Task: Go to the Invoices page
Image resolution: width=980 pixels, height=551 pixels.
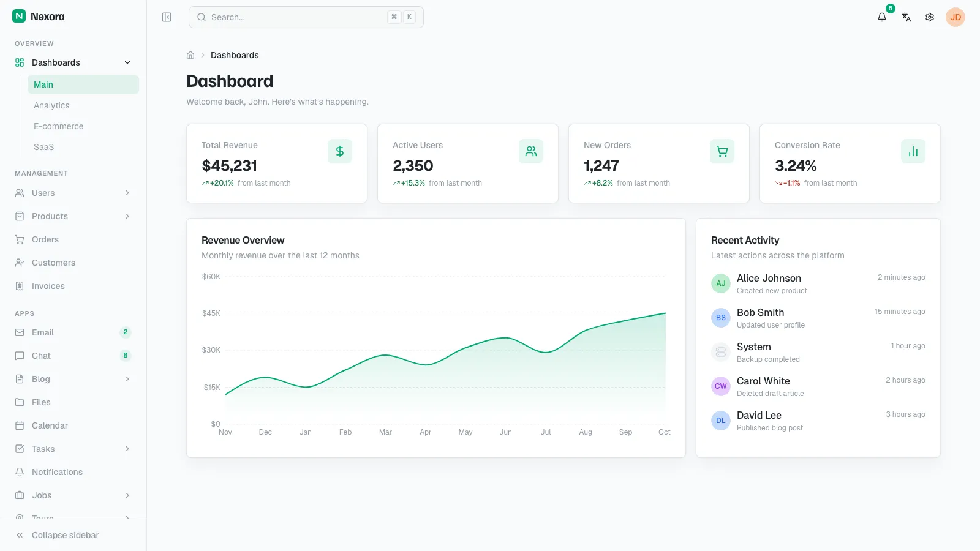Action: coord(73,286)
